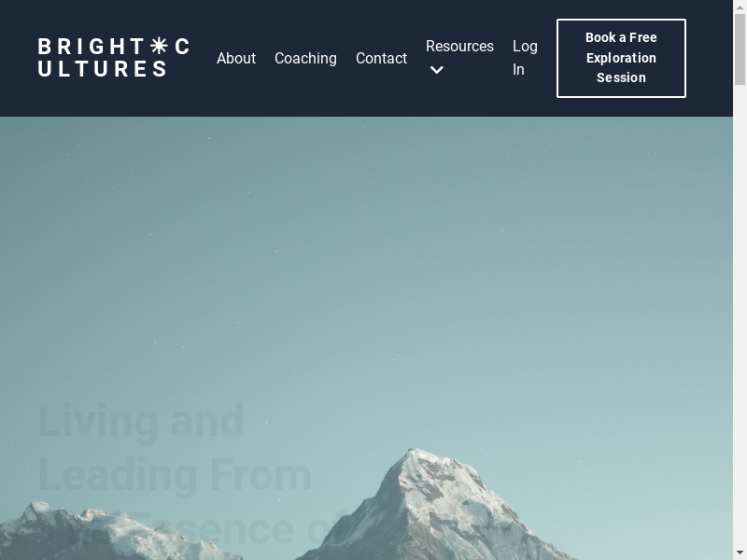Click the chevron arrow under Resources

[436, 70]
